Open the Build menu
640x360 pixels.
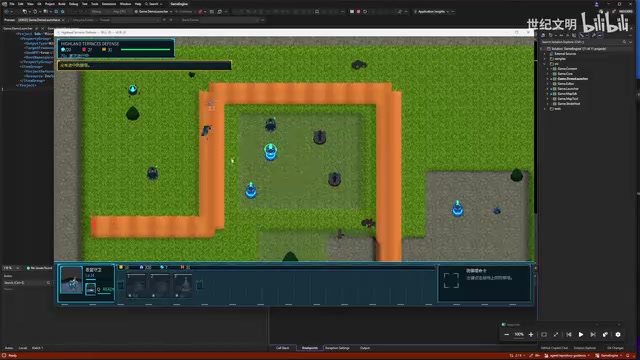point(62,4)
